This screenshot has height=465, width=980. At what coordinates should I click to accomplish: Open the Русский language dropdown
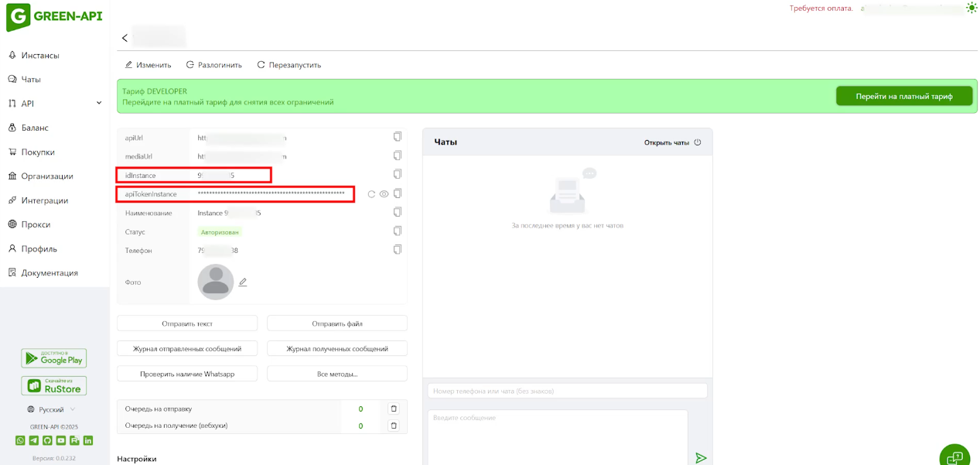[52, 409]
